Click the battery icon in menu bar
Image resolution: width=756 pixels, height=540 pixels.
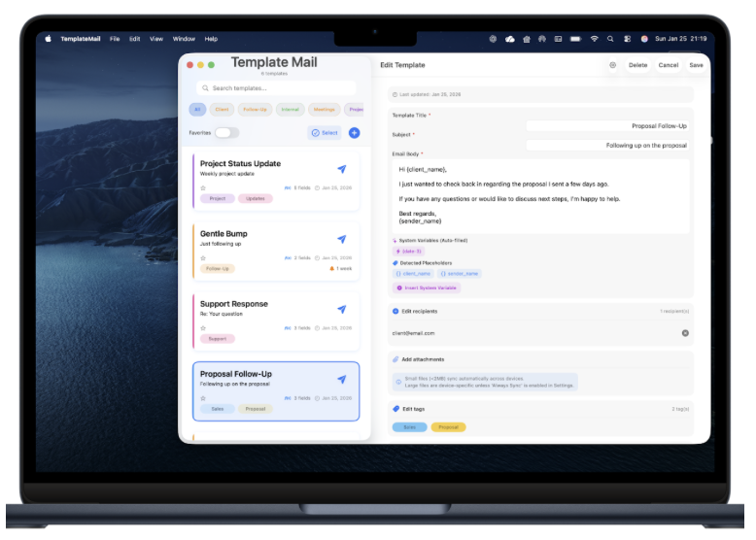(575, 39)
